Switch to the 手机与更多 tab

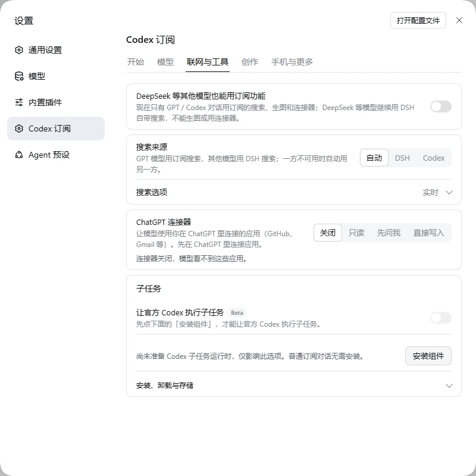[x=292, y=62]
